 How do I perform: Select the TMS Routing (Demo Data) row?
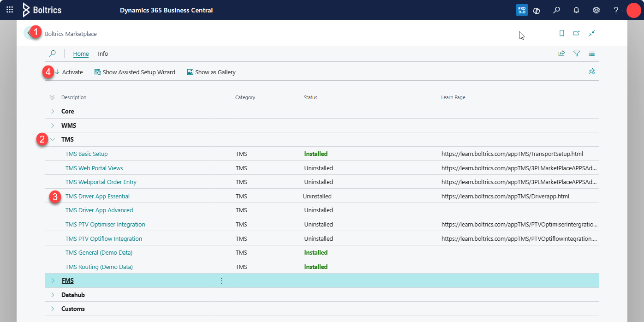pyautogui.click(x=322, y=267)
